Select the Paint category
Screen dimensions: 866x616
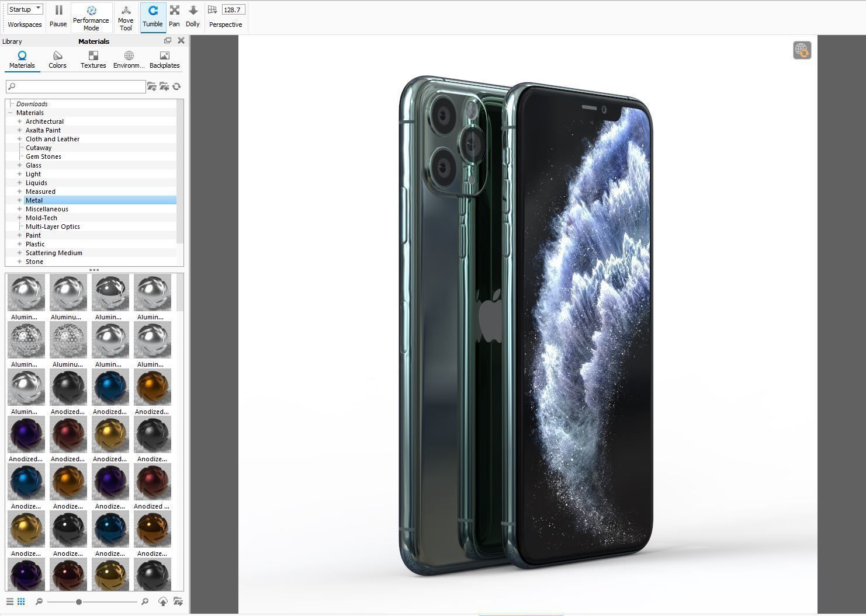pyautogui.click(x=33, y=235)
